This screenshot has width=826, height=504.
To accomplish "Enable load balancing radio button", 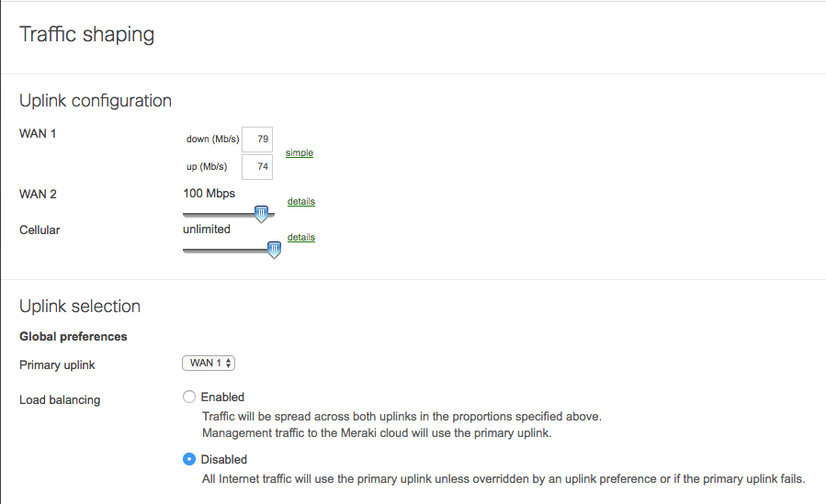I will [x=189, y=398].
